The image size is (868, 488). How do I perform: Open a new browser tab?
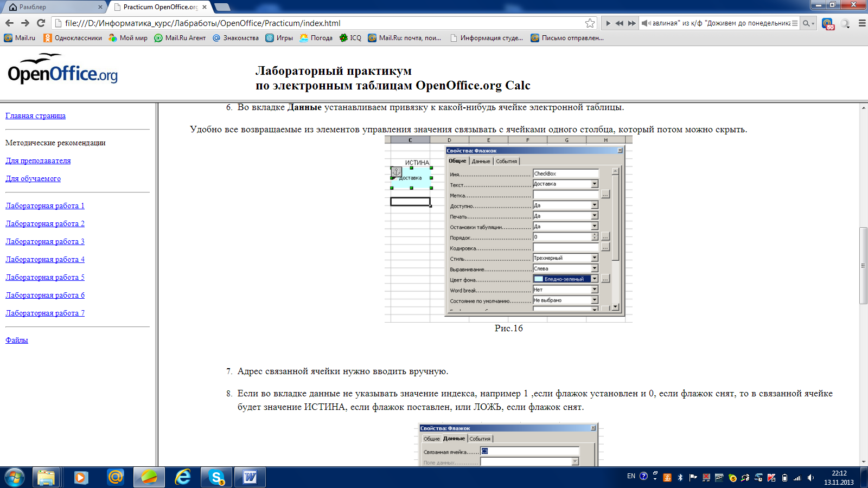[x=222, y=7]
